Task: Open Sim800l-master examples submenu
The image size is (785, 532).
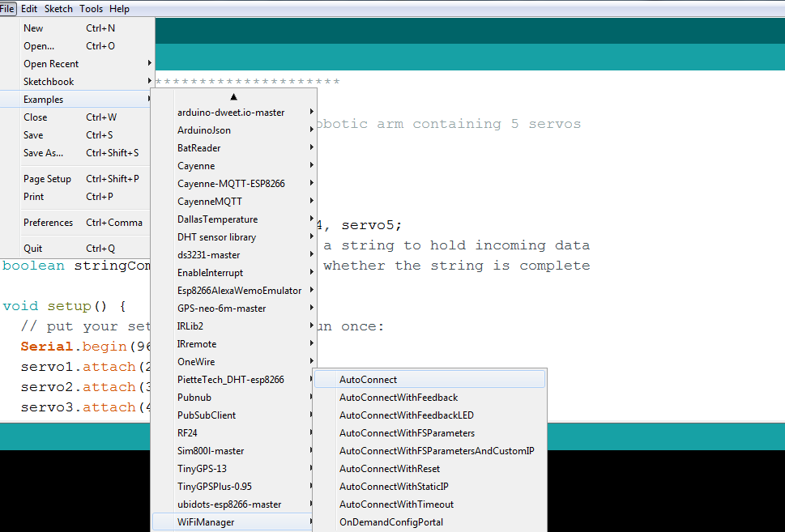Action: tap(233, 451)
